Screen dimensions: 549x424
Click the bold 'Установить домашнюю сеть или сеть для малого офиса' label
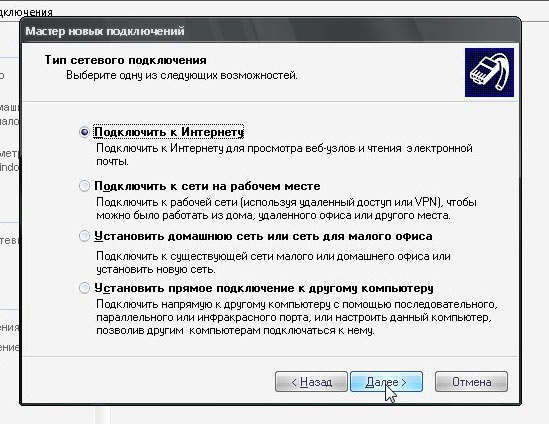pyautogui.click(x=263, y=236)
